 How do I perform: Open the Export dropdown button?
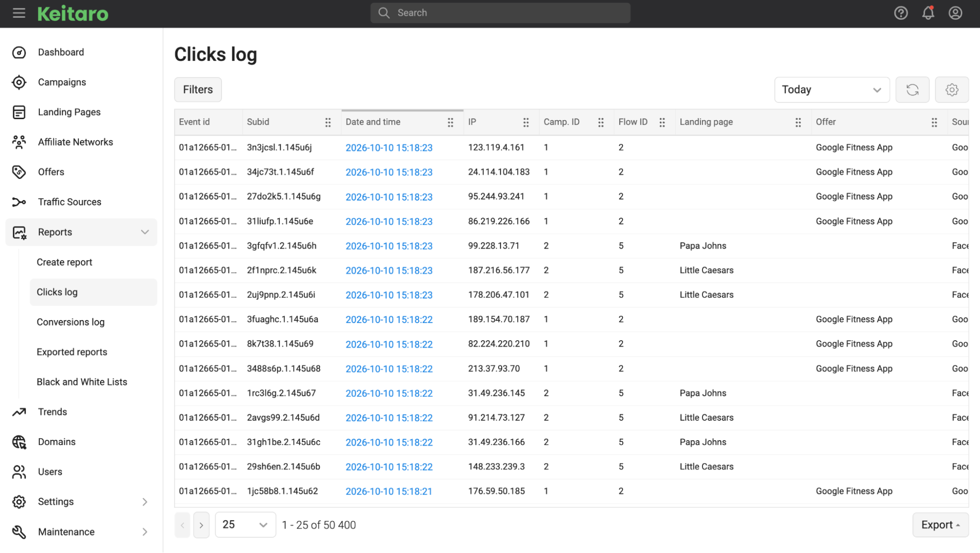940,525
